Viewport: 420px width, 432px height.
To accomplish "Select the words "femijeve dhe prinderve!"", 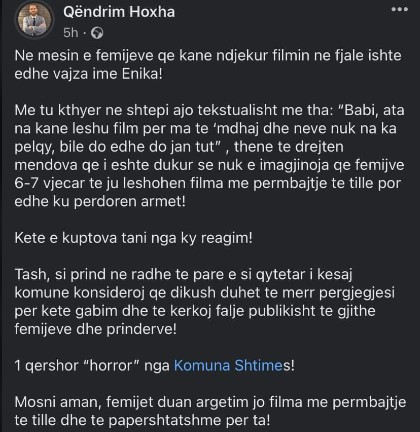I will point(95,329).
